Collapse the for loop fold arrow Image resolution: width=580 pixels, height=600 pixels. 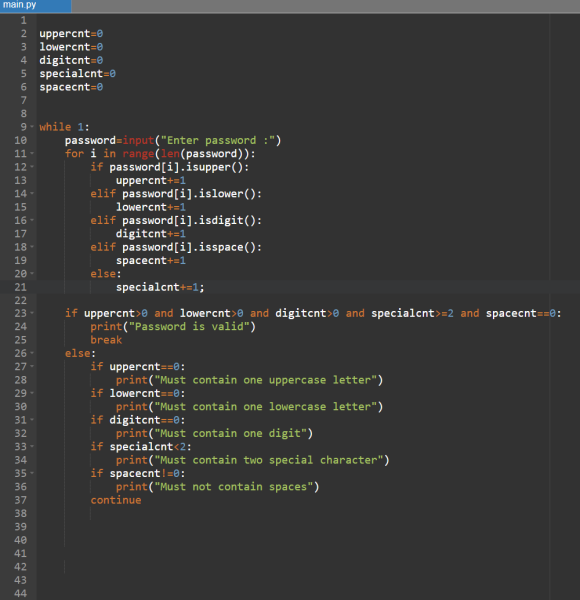tap(32, 153)
